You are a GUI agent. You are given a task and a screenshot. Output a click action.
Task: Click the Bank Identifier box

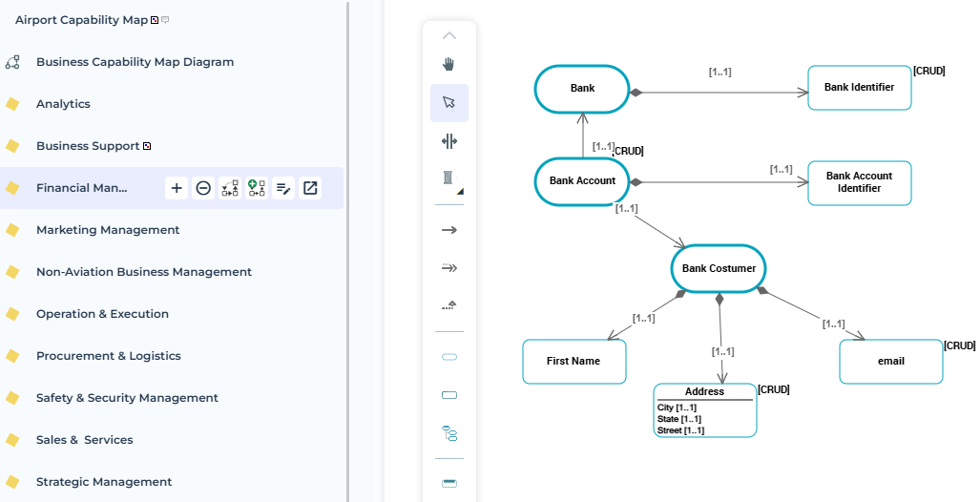point(859,88)
